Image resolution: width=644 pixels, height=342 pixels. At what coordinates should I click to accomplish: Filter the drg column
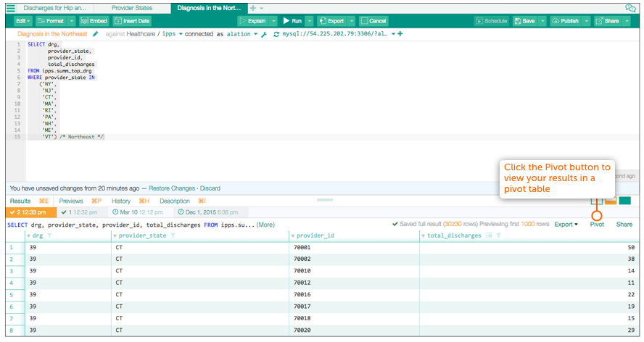49,235
